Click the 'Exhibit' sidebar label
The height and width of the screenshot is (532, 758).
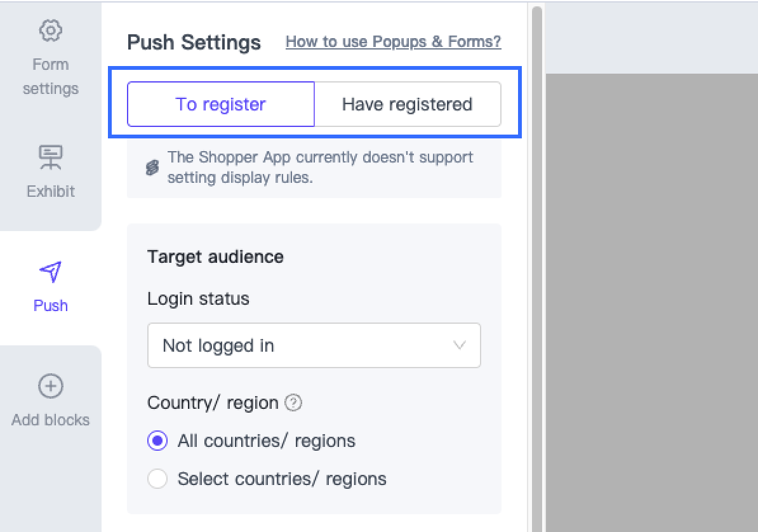pos(50,191)
